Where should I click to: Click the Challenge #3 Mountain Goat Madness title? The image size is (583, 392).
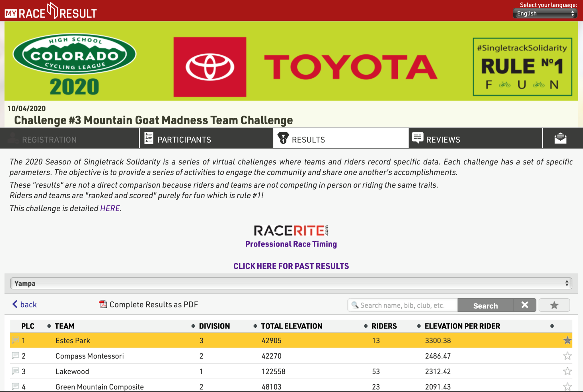click(x=153, y=120)
